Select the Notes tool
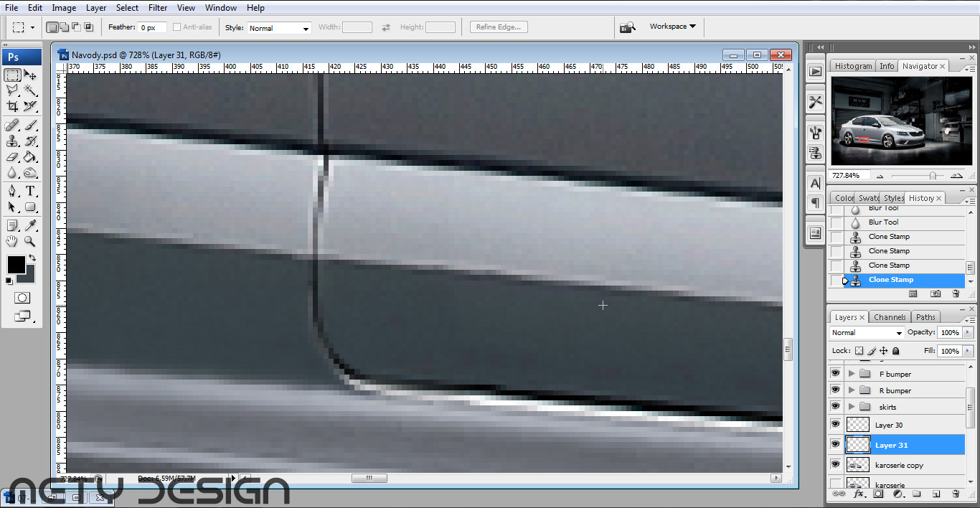The image size is (980, 508). pos(12,226)
